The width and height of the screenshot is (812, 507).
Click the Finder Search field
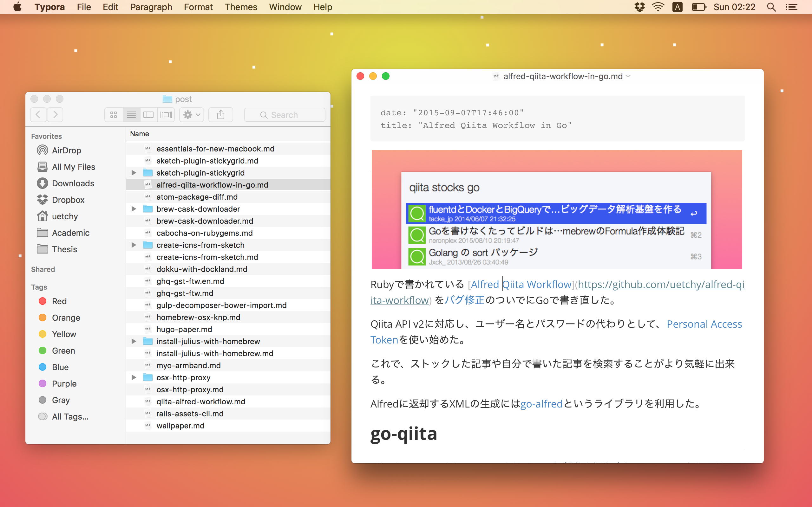pos(285,115)
